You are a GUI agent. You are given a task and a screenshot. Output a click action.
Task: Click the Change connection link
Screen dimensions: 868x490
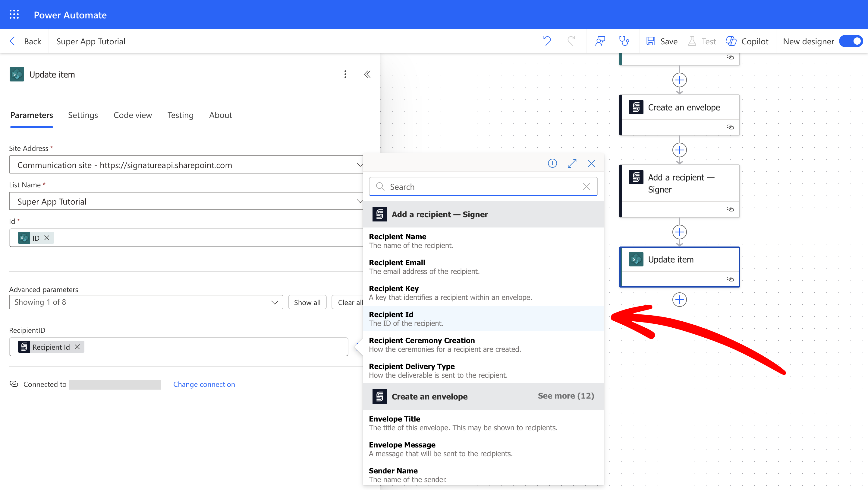coord(204,384)
